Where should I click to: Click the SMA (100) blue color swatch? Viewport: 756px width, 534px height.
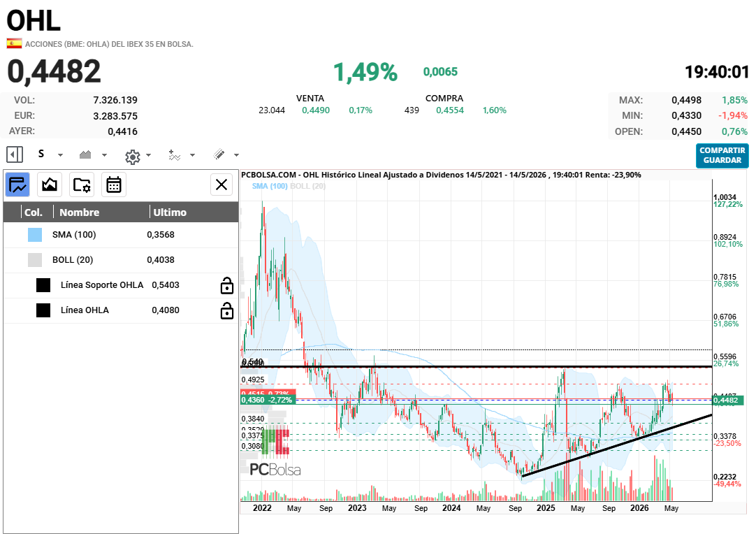click(35, 235)
